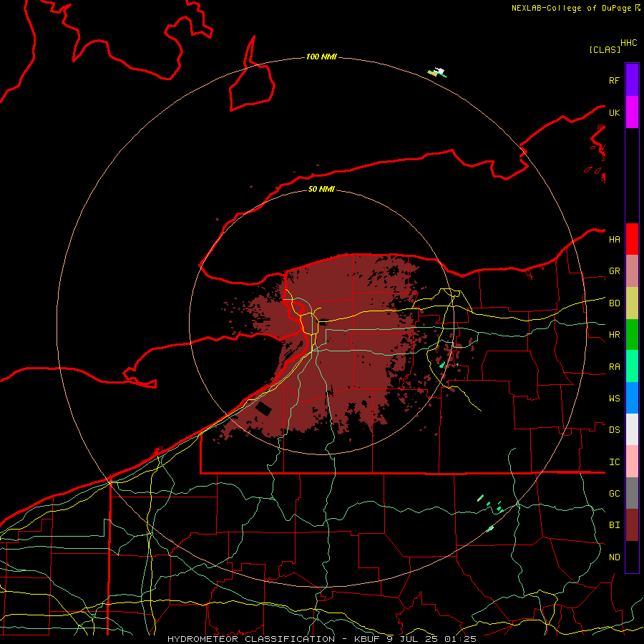Click the 100 NMI range ring label
Viewport: 644px width, 644px height.
coord(321,57)
